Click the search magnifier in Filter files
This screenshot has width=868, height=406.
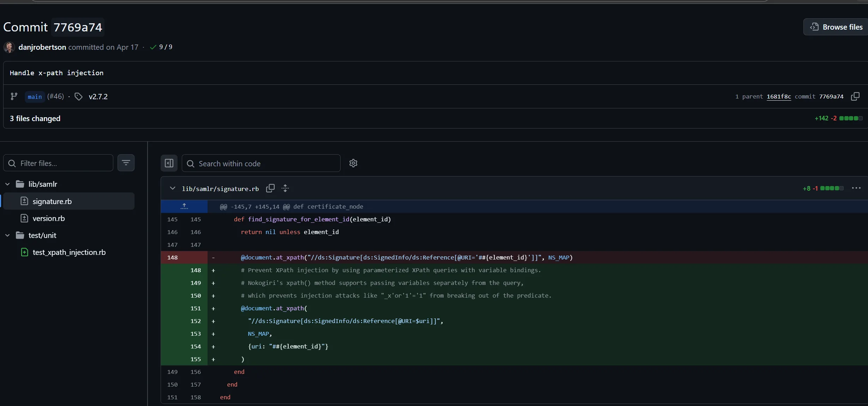point(12,163)
